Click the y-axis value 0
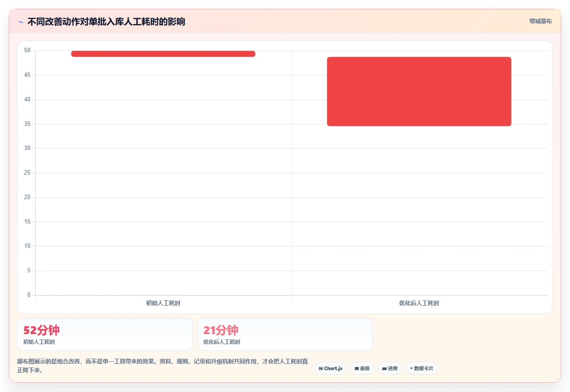Viewport: 570px width, 392px height. [x=29, y=295]
